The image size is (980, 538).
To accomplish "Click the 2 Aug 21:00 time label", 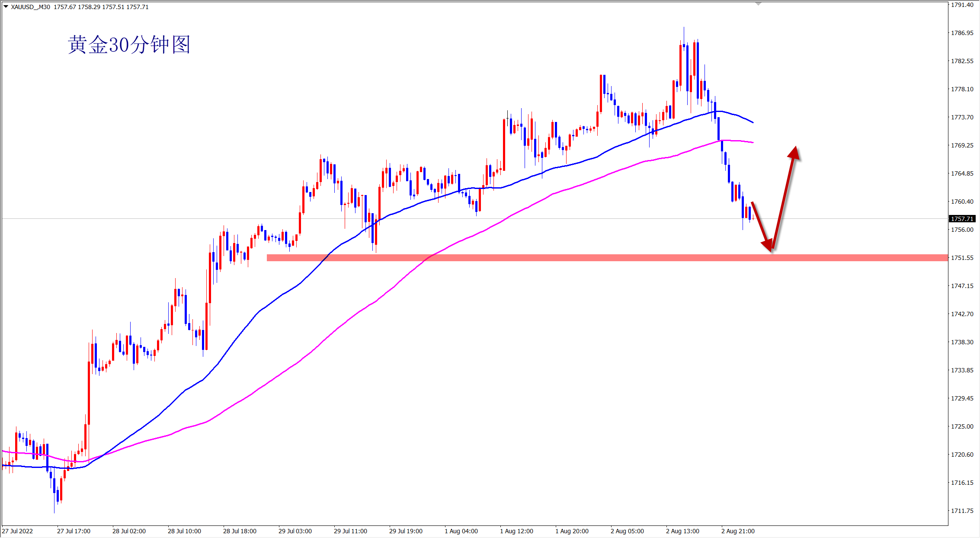I will [x=738, y=531].
